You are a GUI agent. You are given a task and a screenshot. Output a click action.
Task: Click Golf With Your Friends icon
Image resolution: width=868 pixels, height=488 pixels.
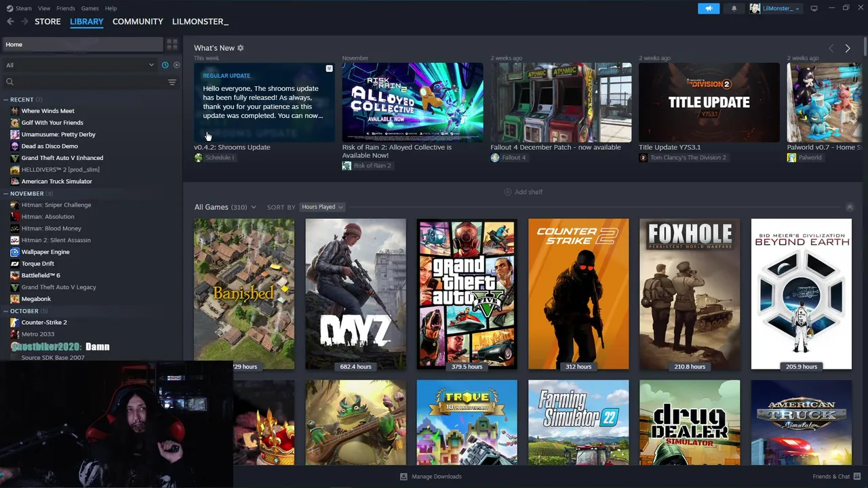(15, 123)
